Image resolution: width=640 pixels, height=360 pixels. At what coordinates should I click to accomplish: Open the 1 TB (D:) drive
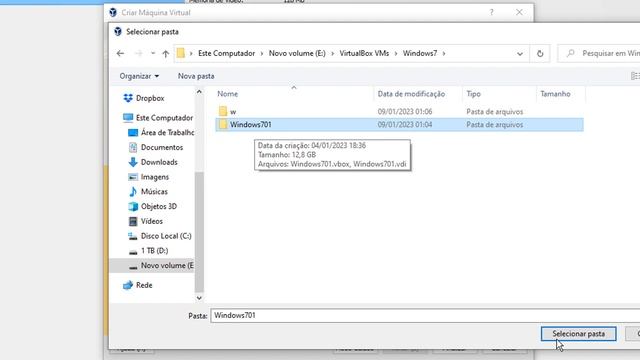[154, 251]
